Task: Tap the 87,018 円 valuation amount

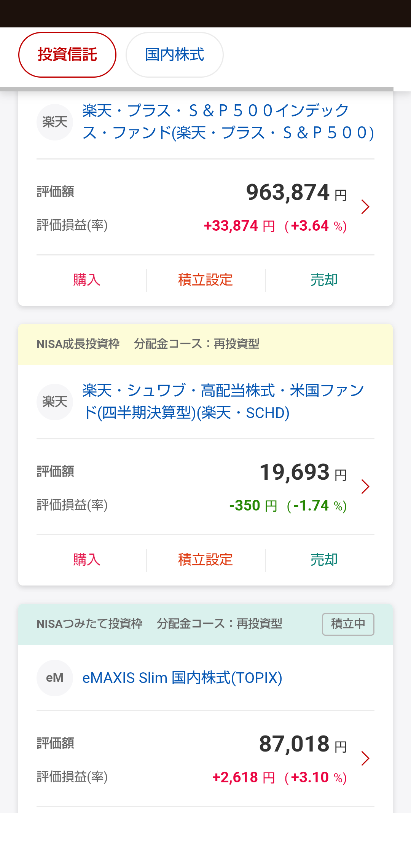Action: [x=303, y=744]
